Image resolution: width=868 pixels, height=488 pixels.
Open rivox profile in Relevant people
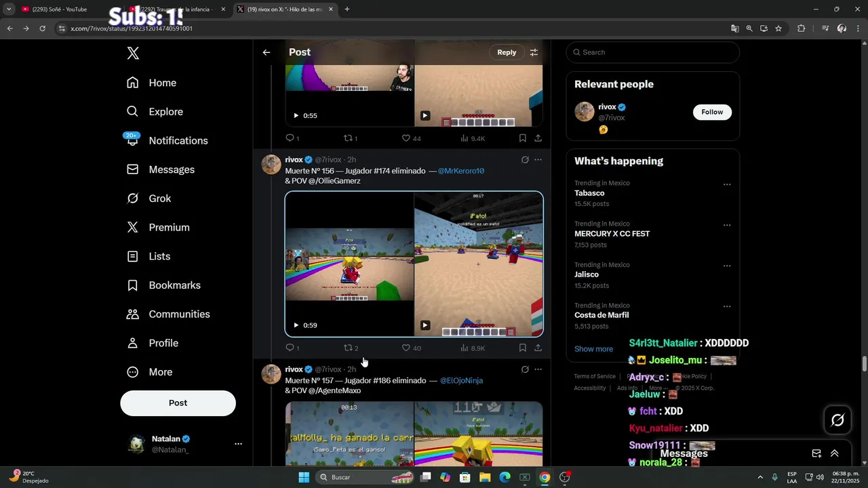pos(607,107)
